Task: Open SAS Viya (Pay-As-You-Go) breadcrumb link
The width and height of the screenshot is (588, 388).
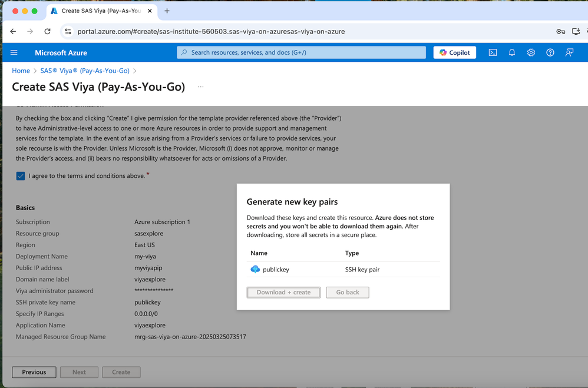Action: click(x=85, y=71)
